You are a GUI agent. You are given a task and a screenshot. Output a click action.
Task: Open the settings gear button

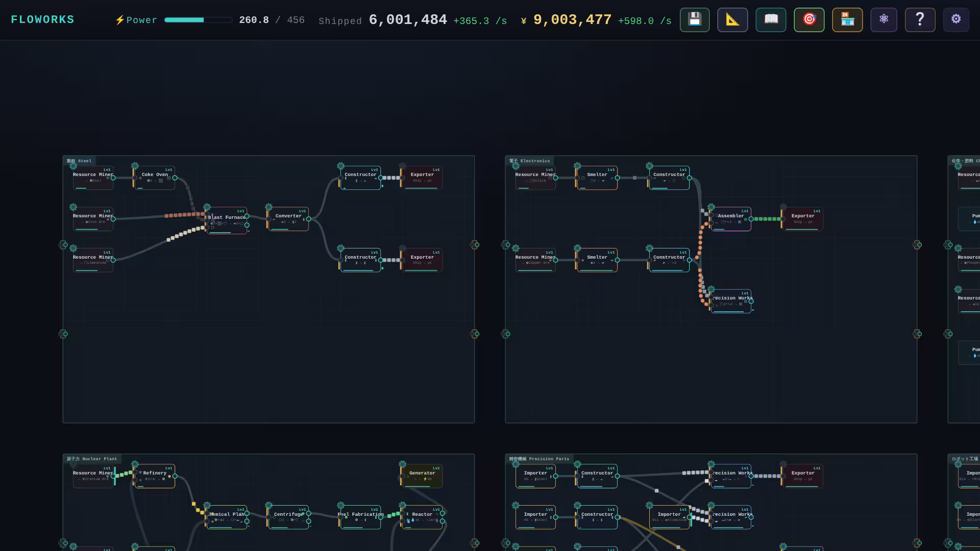click(x=956, y=20)
